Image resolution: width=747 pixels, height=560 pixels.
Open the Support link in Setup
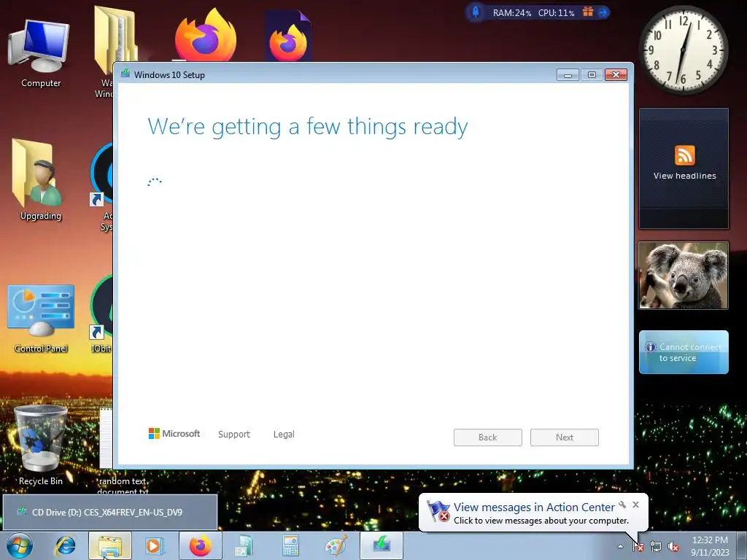tap(234, 435)
